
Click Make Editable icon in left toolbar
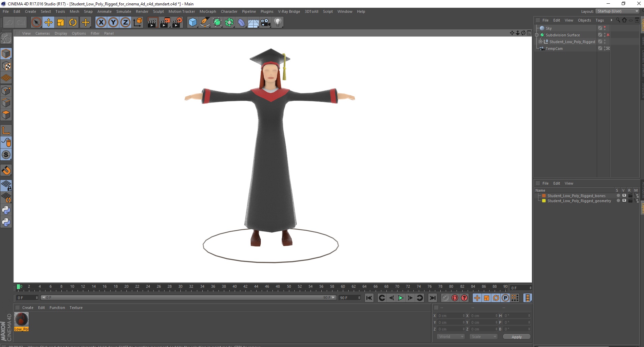tap(6, 38)
